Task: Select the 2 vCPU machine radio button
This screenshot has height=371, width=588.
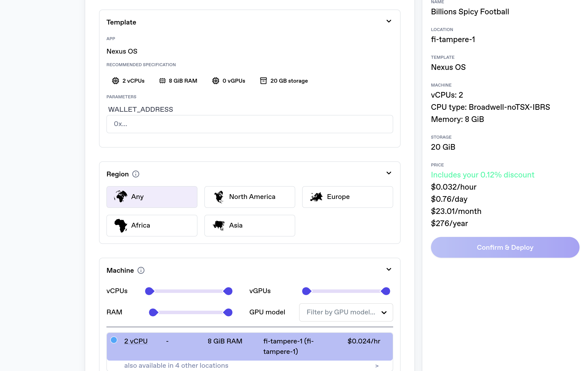Action: tap(114, 340)
